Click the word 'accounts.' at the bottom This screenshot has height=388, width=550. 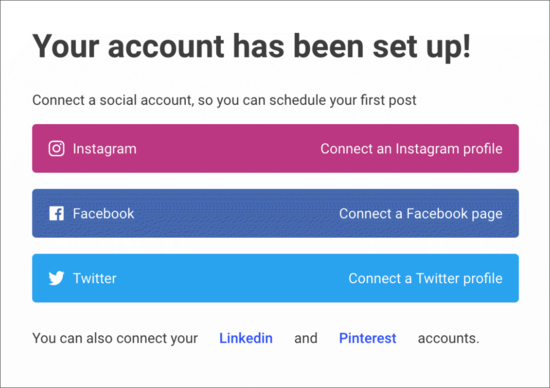click(448, 338)
